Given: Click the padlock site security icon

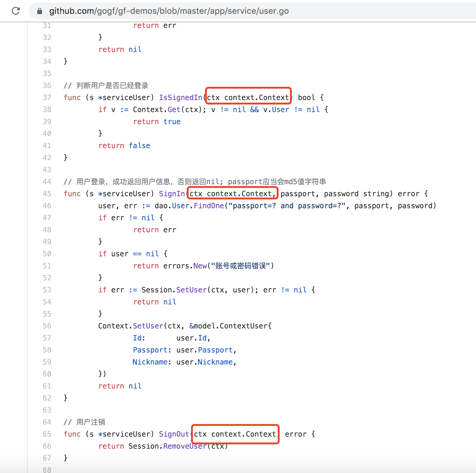Looking at the screenshot, I should [x=40, y=11].
